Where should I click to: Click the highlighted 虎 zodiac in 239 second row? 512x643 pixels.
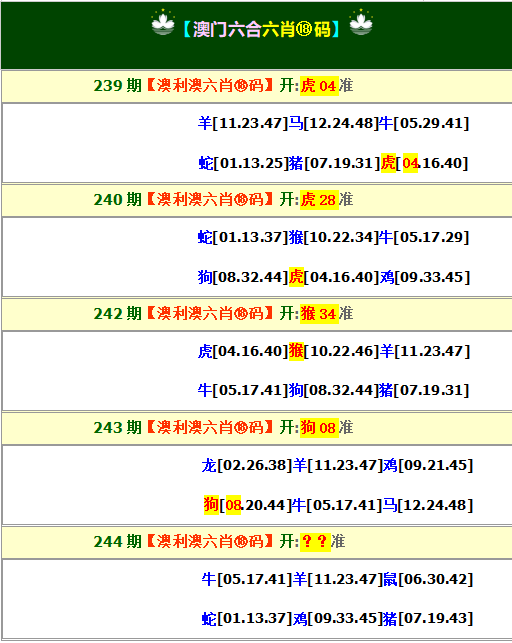click(388, 163)
